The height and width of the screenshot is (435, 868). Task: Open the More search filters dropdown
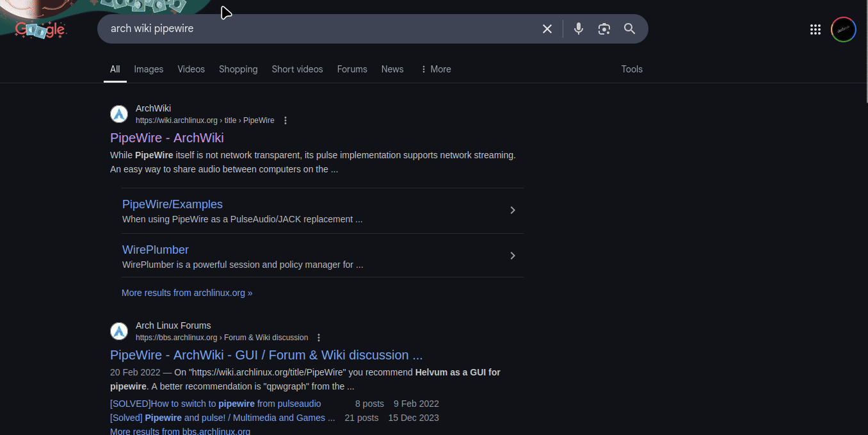pos(435,69)
